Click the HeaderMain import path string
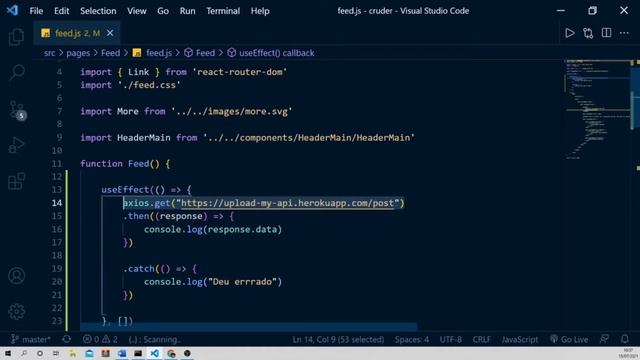Viewport: 640px width, 360px height. pyautogui.click(x=309, y=138)
